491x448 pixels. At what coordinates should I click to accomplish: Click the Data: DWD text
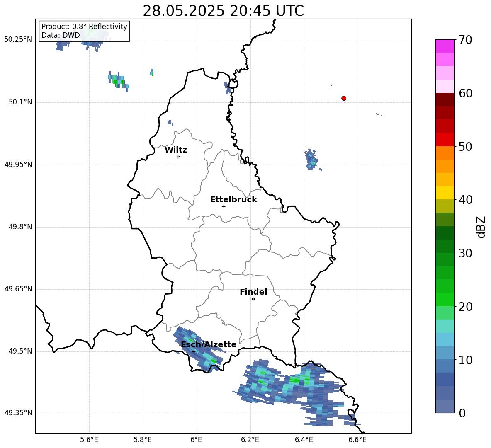coord(61,35)
